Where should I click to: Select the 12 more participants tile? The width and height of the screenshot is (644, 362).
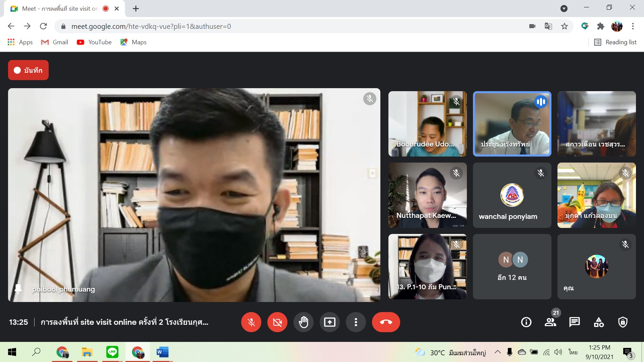tap(512, 266)
